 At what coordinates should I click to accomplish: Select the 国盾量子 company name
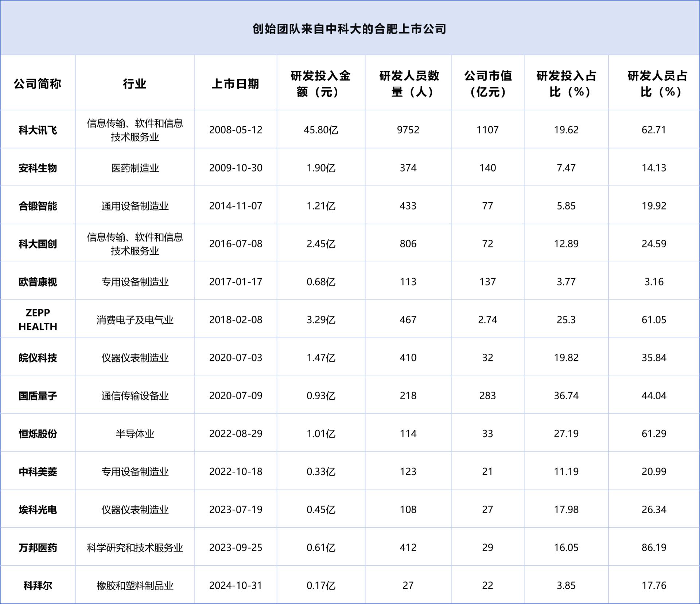(38, 396)
